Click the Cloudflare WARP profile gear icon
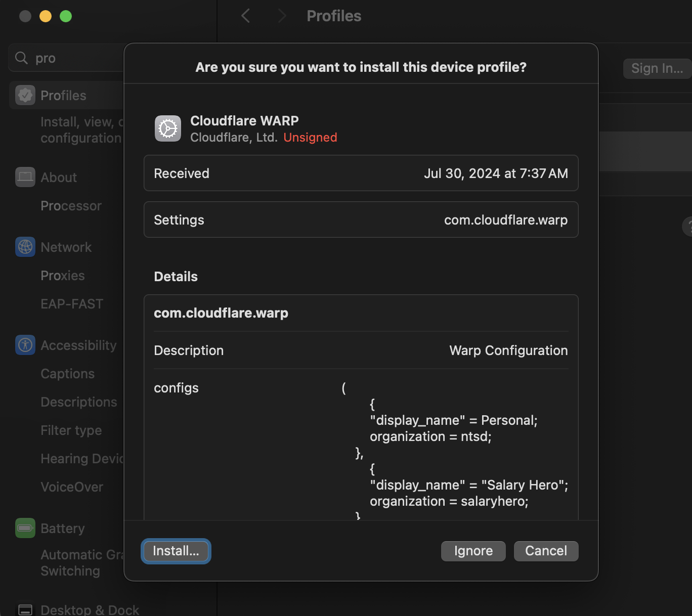 point(167,128)
